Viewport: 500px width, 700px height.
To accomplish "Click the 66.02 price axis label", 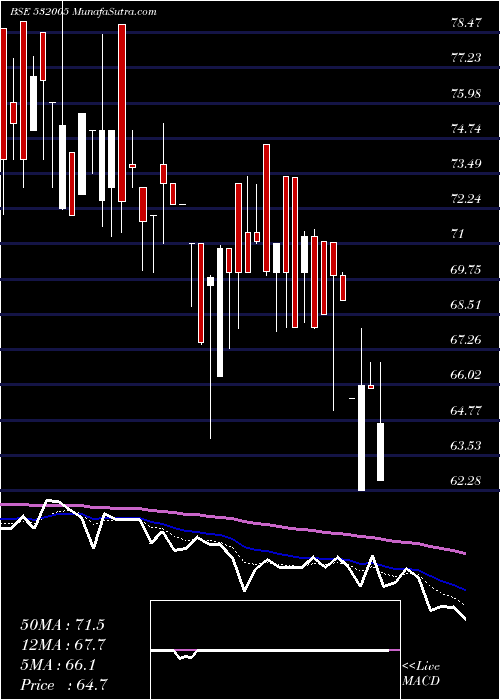I will 467,375.
